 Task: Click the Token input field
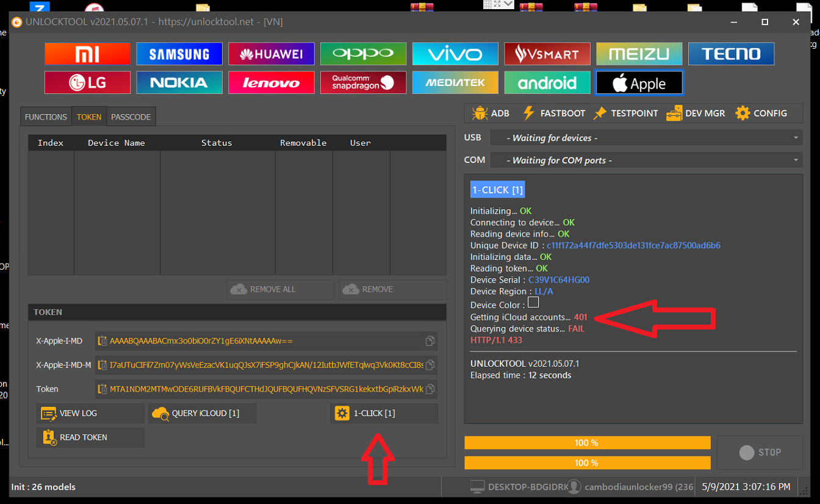click(266, 389)
